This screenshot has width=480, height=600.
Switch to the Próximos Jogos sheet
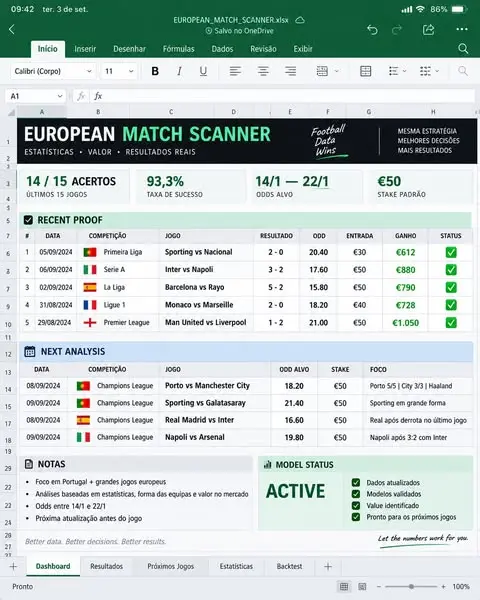(x=171, y=566)
